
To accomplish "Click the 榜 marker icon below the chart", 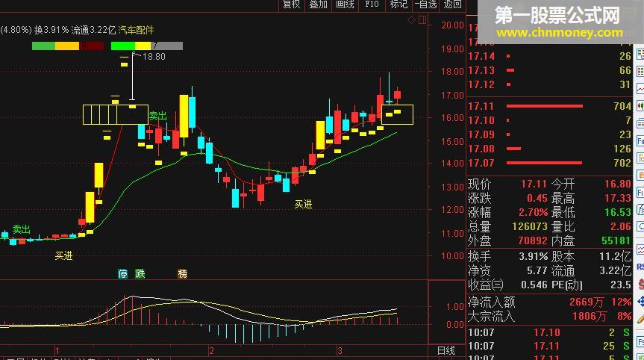I will 182,273.
